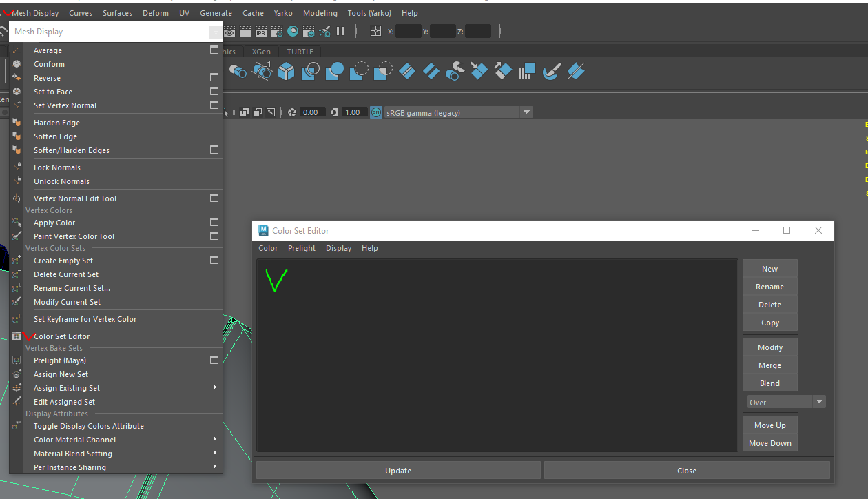Switch to the TURTLE shelf tab

300,52
